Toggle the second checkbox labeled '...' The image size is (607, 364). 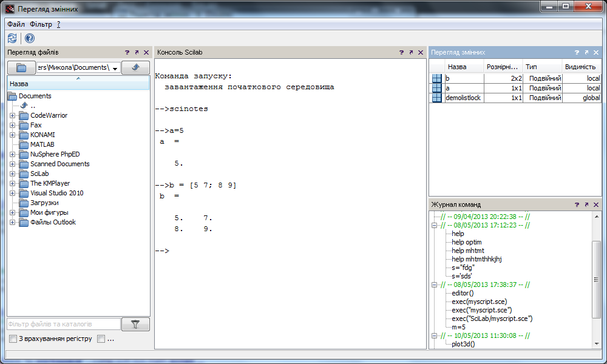point(101,339)
